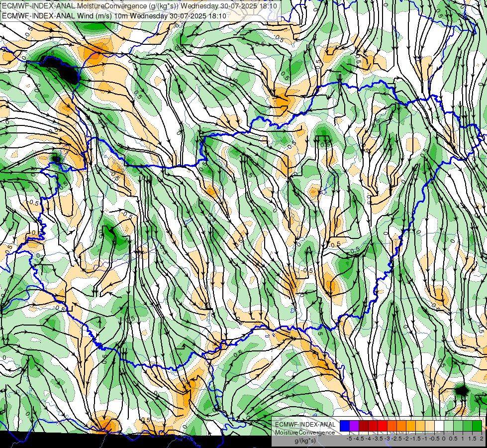This screenshot has width=487, height=448.
Task: Click the legend value -4.5
Action: pos(359,439)
